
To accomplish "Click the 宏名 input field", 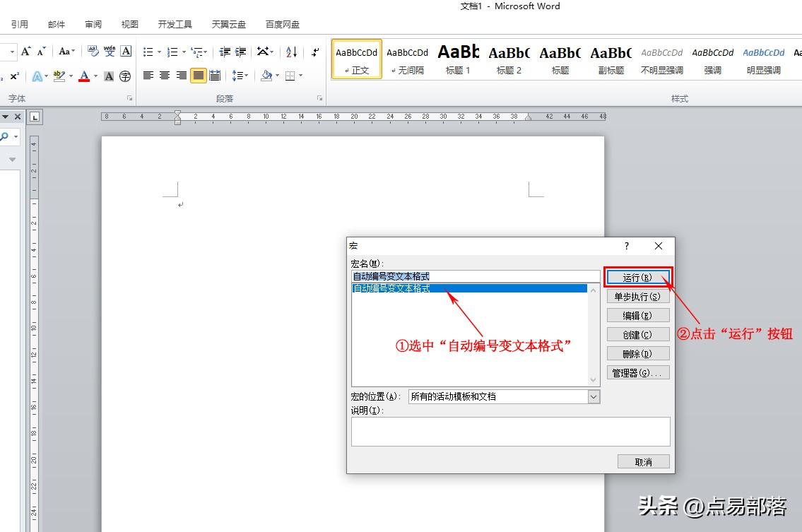I will pos(476,276).
